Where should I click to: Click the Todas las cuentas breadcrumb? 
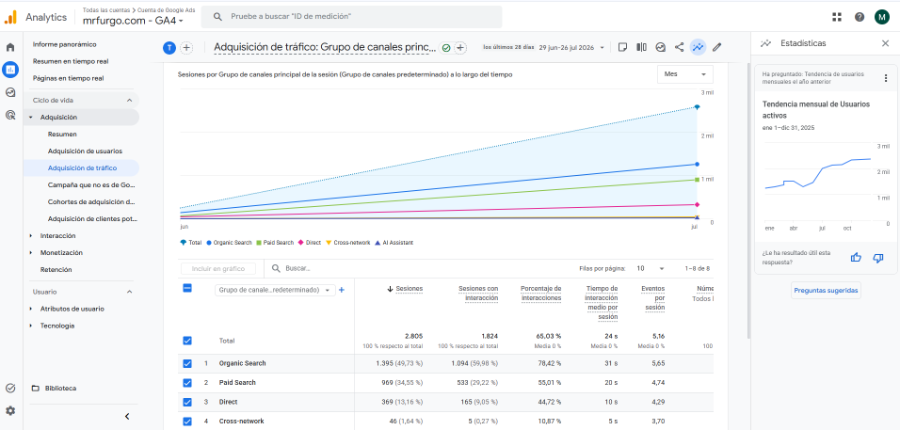pos(105,10)
